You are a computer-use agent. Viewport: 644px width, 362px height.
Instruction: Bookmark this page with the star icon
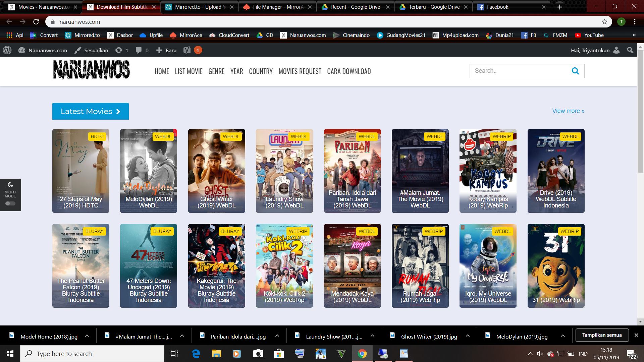(604, 22)
